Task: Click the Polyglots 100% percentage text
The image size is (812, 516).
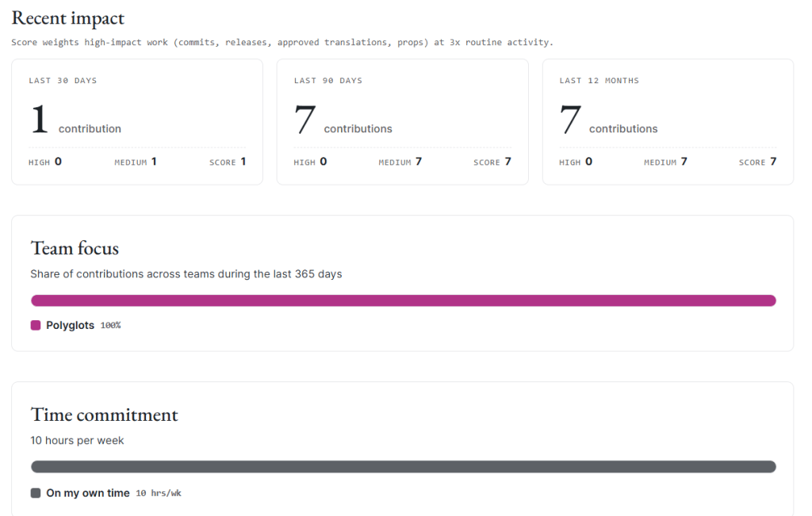Action: (x=110, y=325)
